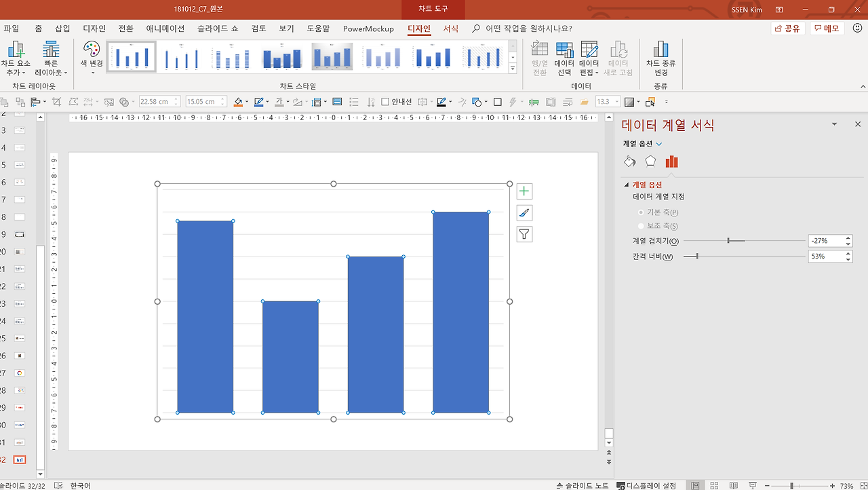Select the Secondary Axis (보조 축) radio button

click(x=641, y=226)
